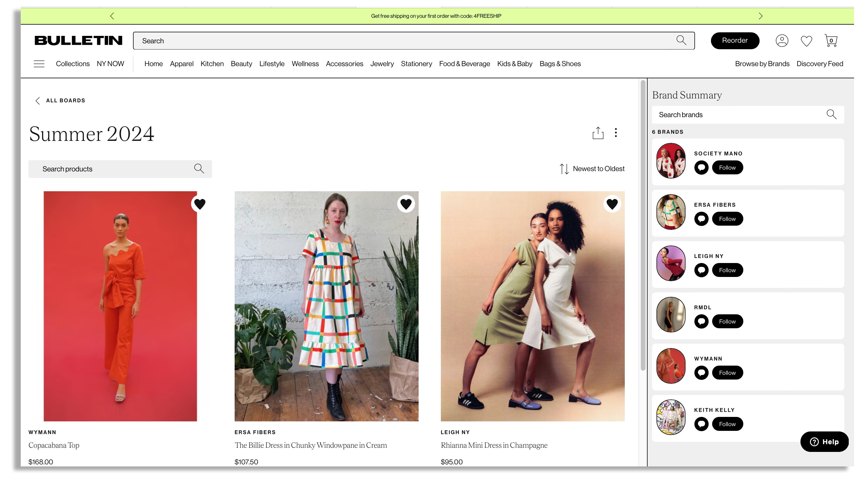Open the user account icon

(782, 41)
